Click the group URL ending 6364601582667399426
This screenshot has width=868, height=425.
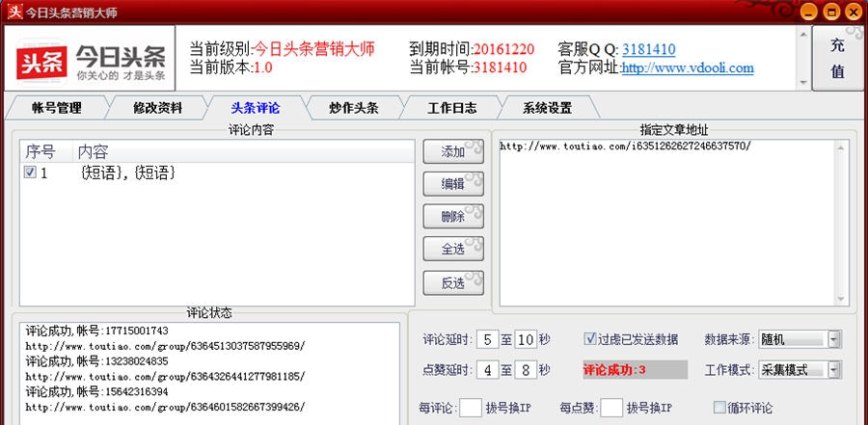[165, 408]
